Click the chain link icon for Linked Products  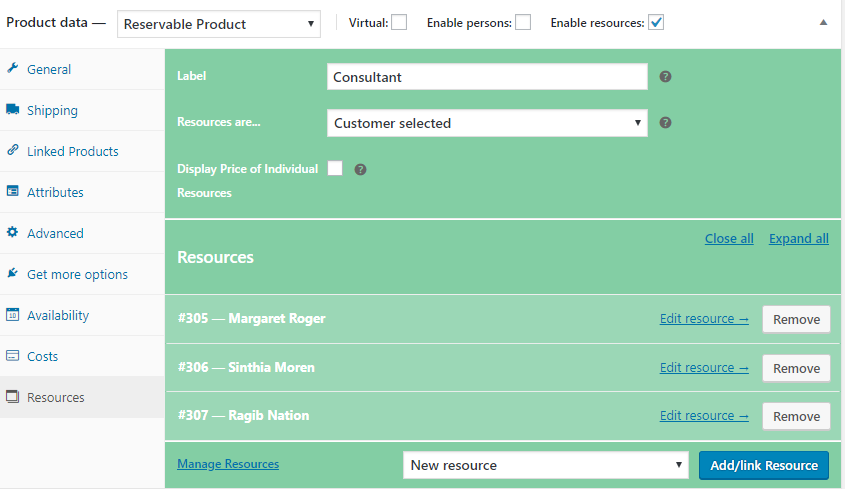tap(13, 151)
